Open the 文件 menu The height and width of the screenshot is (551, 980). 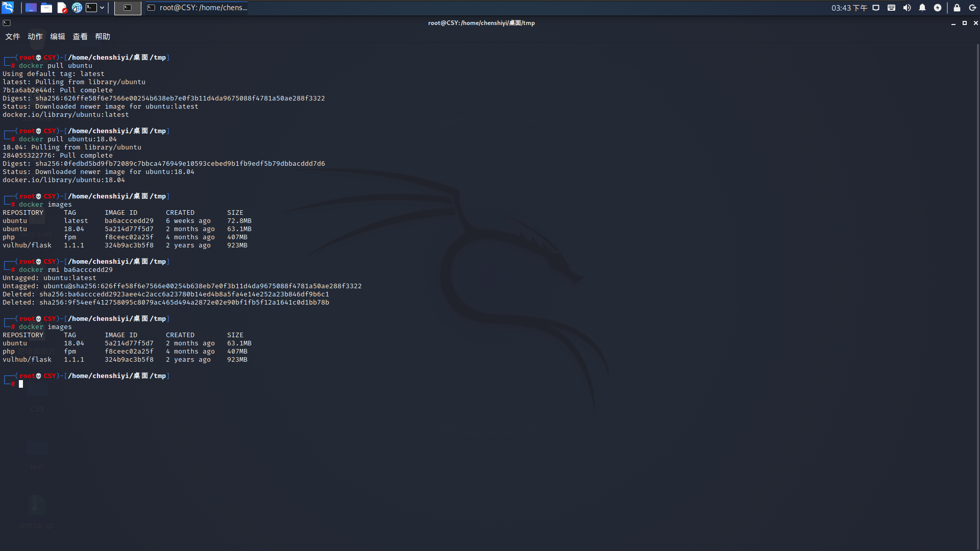[x=13, y=37]
